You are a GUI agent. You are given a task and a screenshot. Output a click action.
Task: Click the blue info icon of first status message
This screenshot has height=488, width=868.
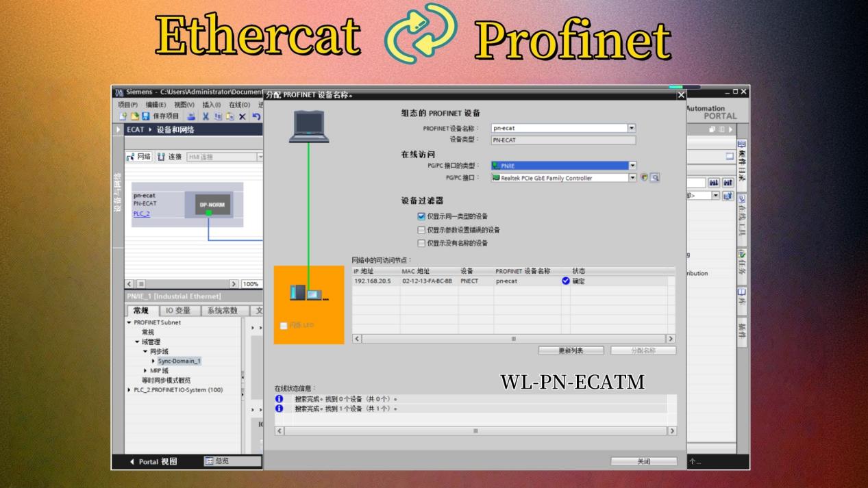click(x=280, y=399)
